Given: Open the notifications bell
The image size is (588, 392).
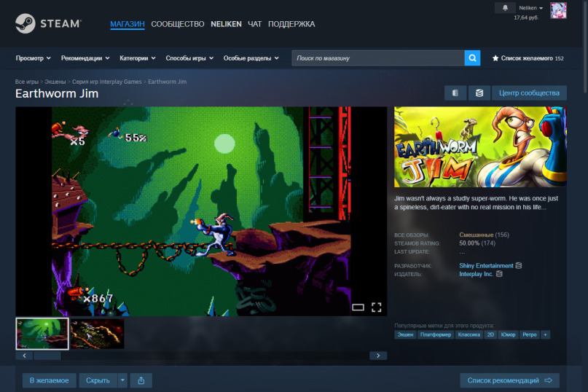Looking at the screenshot, I should point(505,8).
